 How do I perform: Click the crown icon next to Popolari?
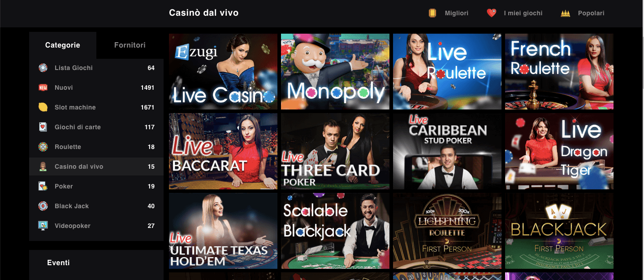[x=565, y=13]
